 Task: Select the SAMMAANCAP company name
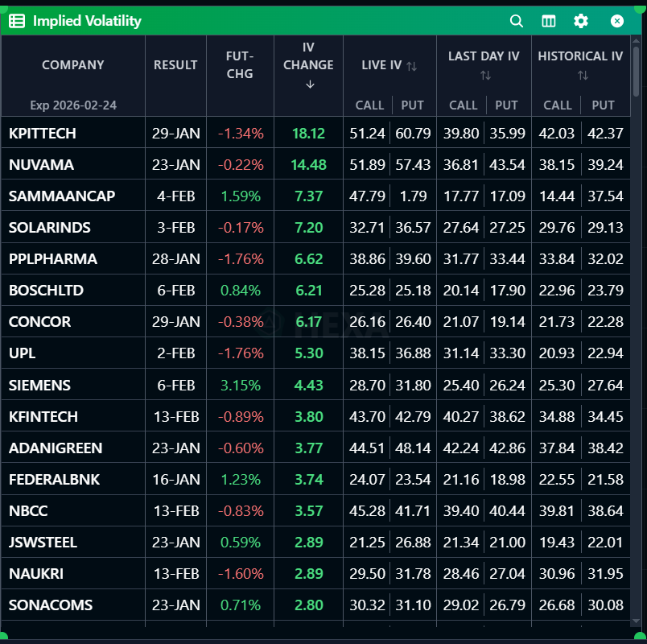[x=62, y=196]
